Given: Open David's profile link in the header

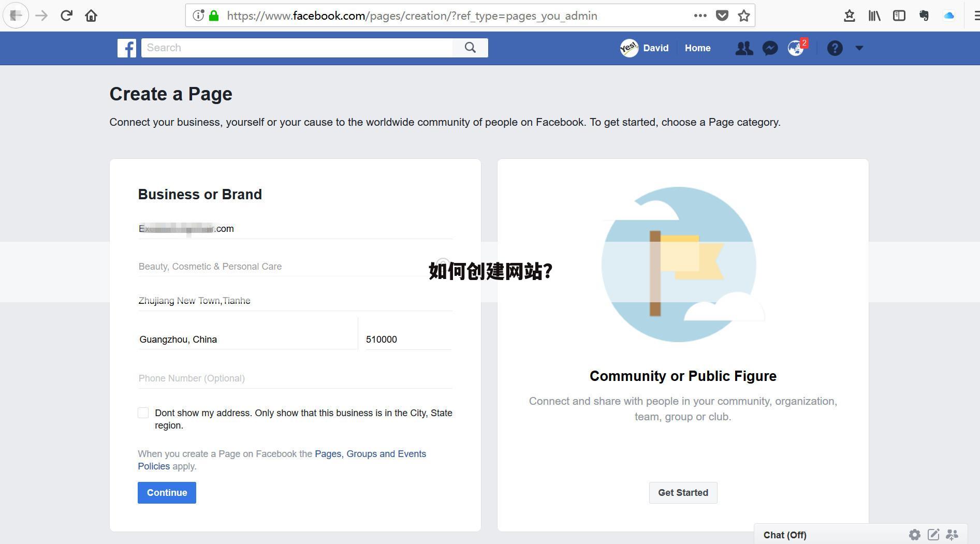Looking at the screenshot, I should 645,48.
